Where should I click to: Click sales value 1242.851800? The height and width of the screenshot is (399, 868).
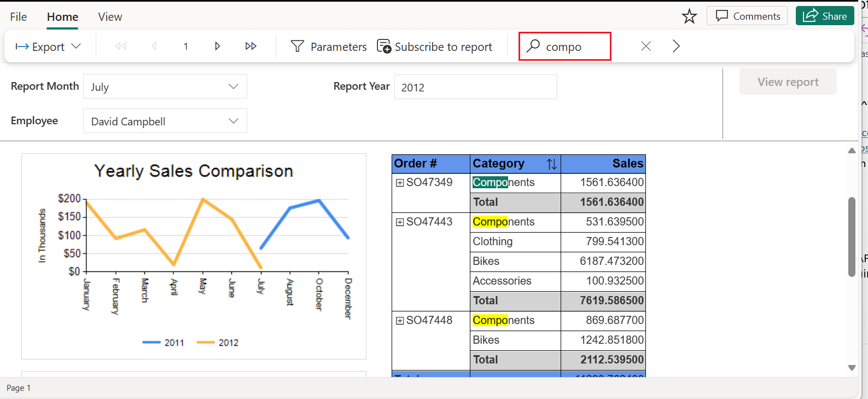click(x=611, y=340)
